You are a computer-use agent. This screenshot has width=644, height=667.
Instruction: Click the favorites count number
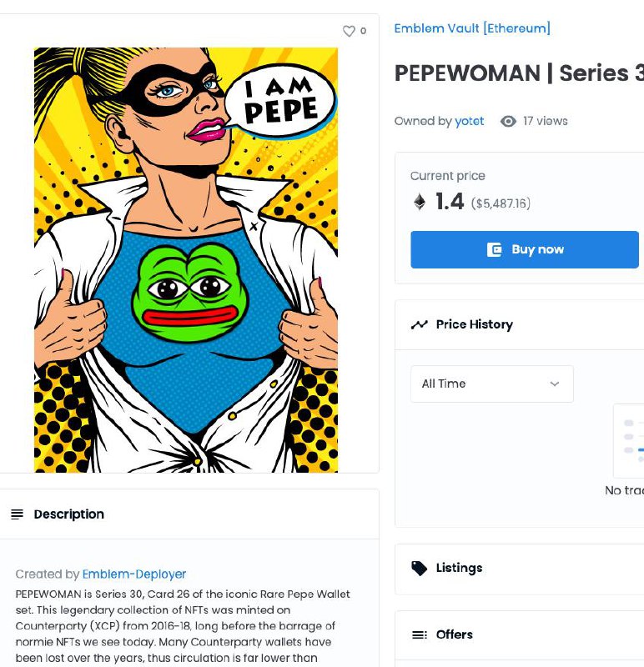tap(363, 31)
